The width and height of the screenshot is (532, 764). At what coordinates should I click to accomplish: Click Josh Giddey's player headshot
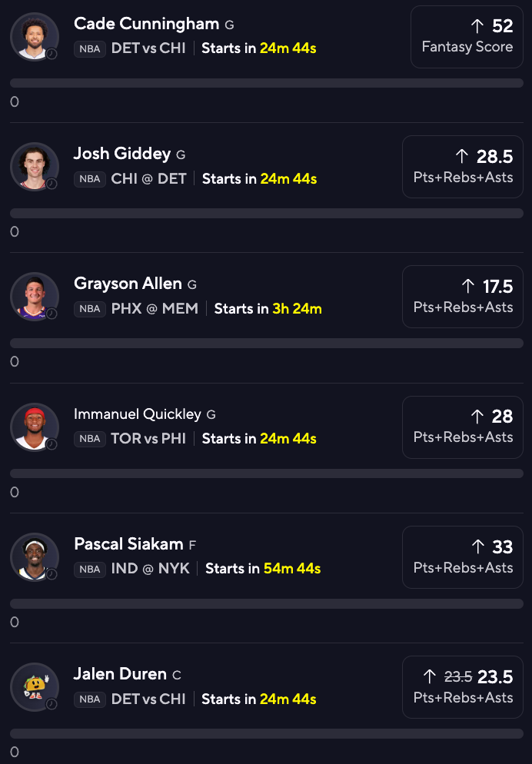coord(35,166)
